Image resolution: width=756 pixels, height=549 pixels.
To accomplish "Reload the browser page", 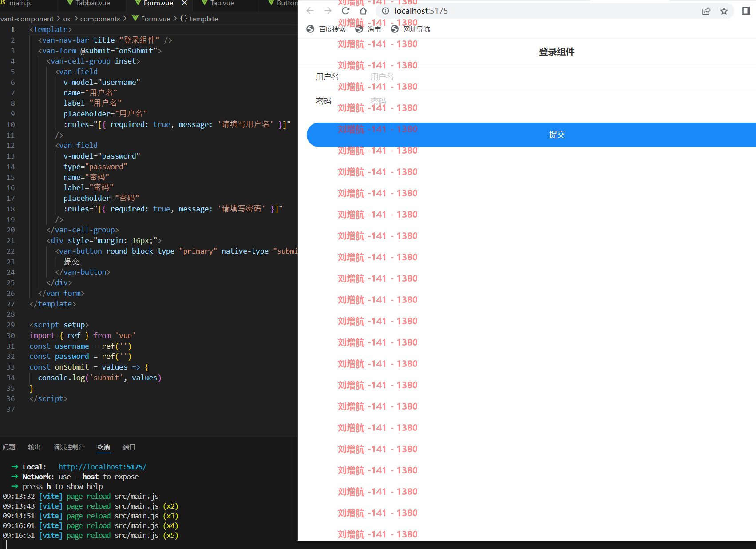I will tap(346, 11).
